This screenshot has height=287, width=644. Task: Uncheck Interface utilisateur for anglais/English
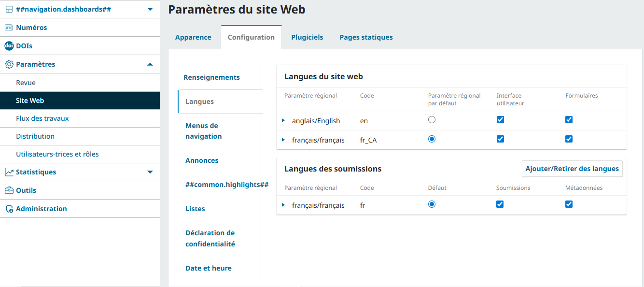point(500,120)
